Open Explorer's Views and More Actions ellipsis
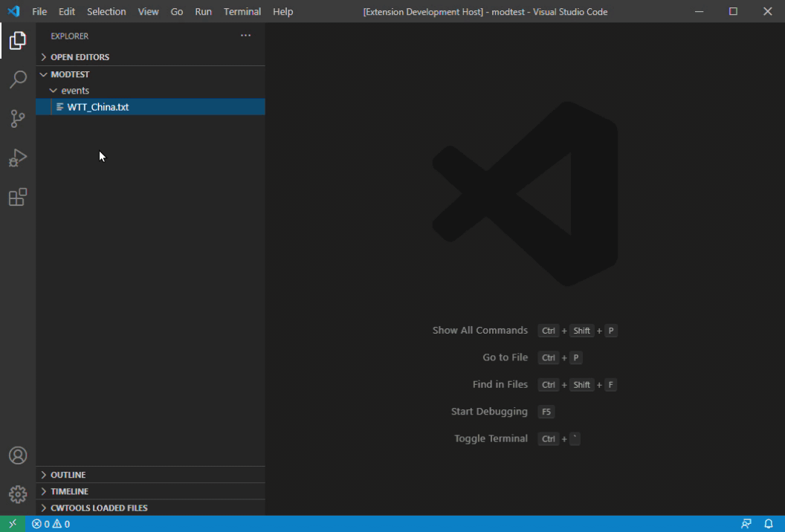 (x=245, y=36)
